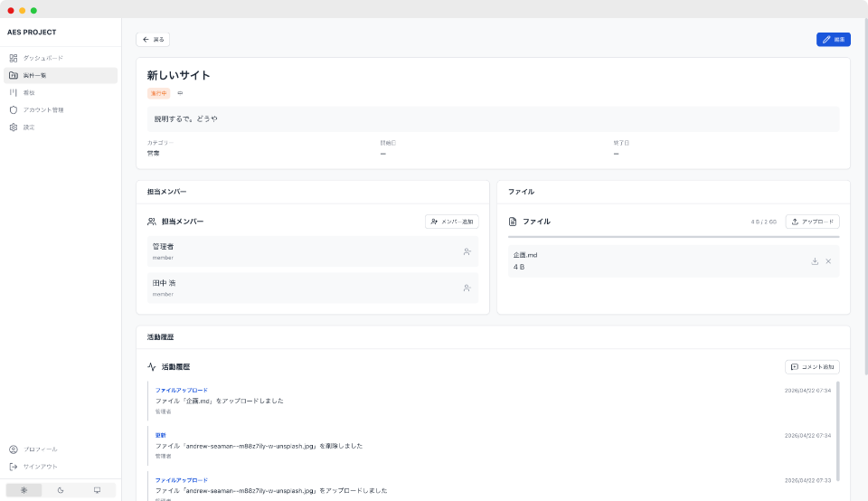Select system theme monitor toggle

point(98,490)
